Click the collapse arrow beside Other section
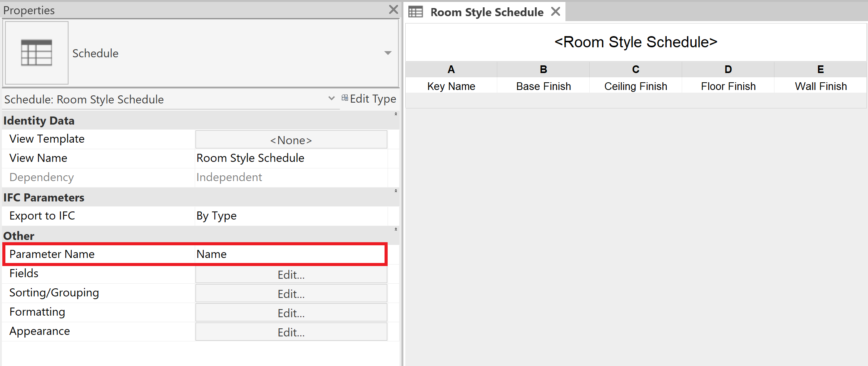Image resolution: width=868 pixels, height=366 pixels. (396, 229)
